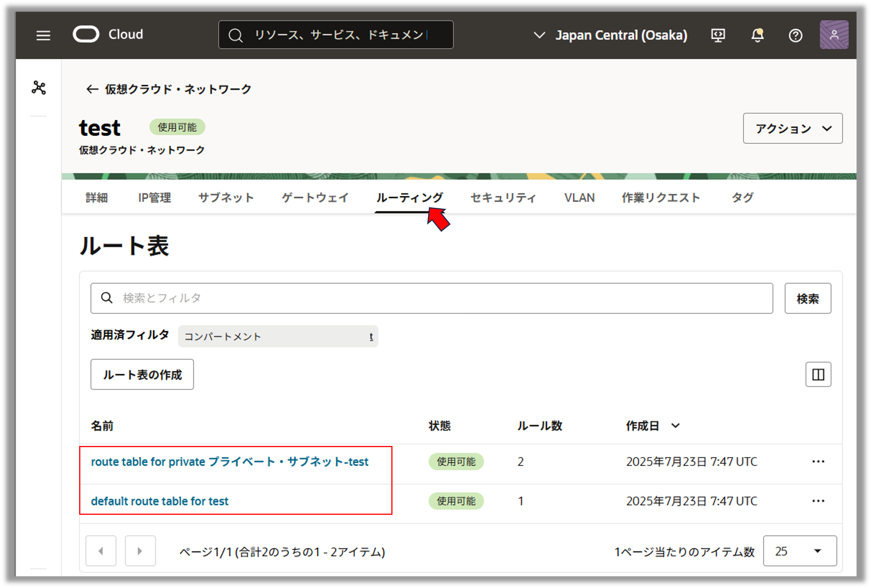Open the help question mark icon

(795, 36)
